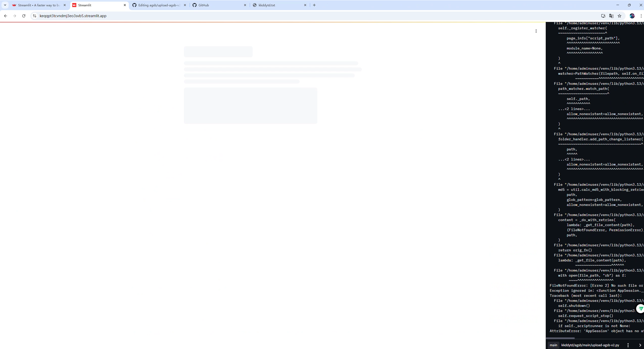The image size is (644, 349).
Task: Select the active Streamlit tab
Action: point(99,5)
